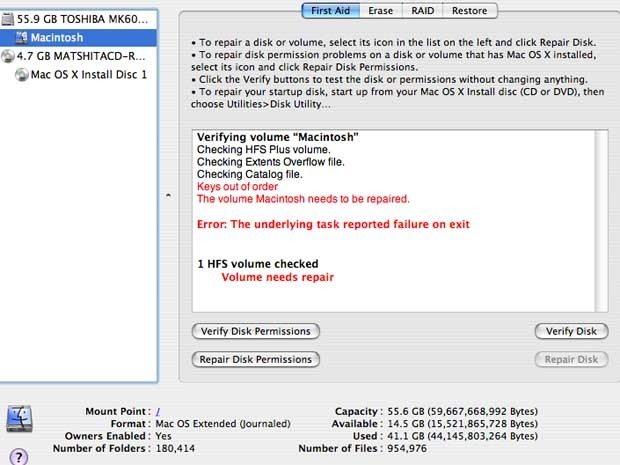The height and width of the screenshot is (465, 620).
Task: Click "1 HFS volume checked" line
Action: tap(258, 264)
